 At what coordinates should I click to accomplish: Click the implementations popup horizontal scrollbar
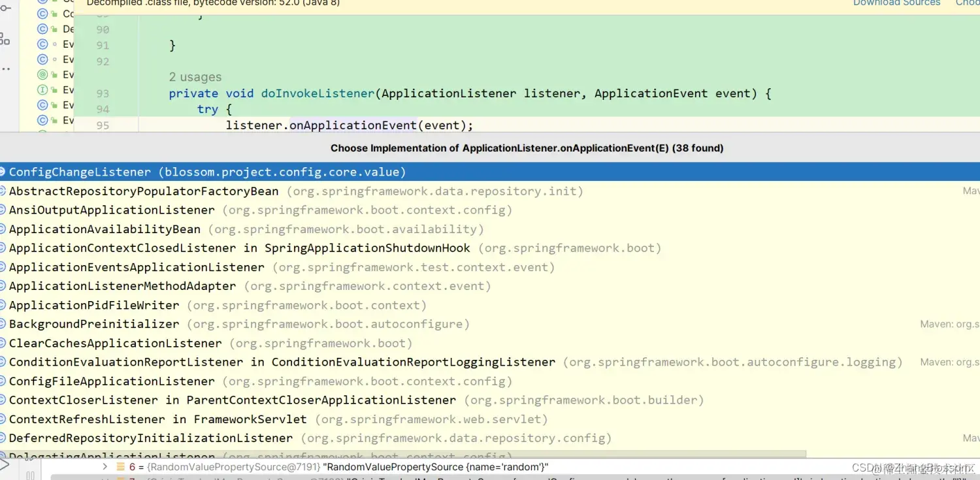pos(403,455)
